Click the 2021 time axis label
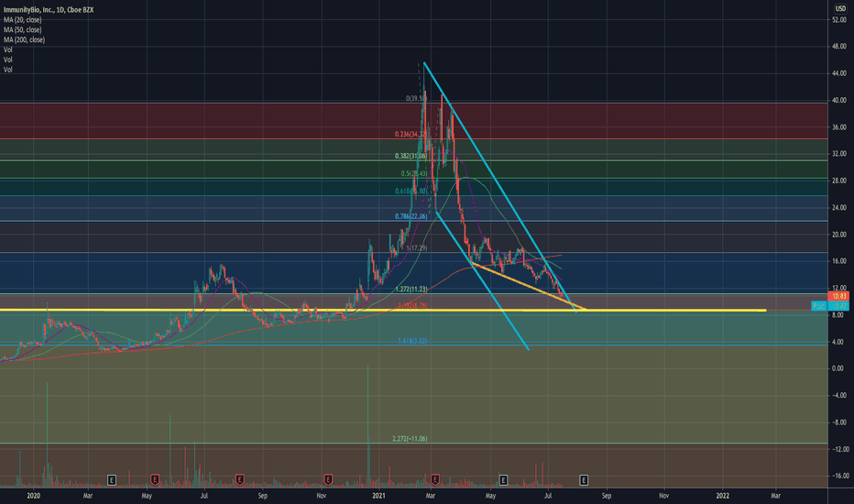This screenshot has height=504, width=854. [378, 496]
